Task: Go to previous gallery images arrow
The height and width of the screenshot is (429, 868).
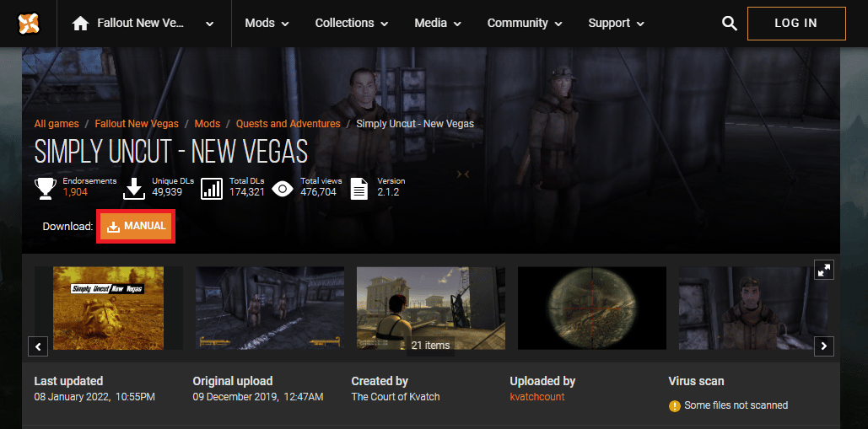Action: pyautogui.click(x=38, y=346)
